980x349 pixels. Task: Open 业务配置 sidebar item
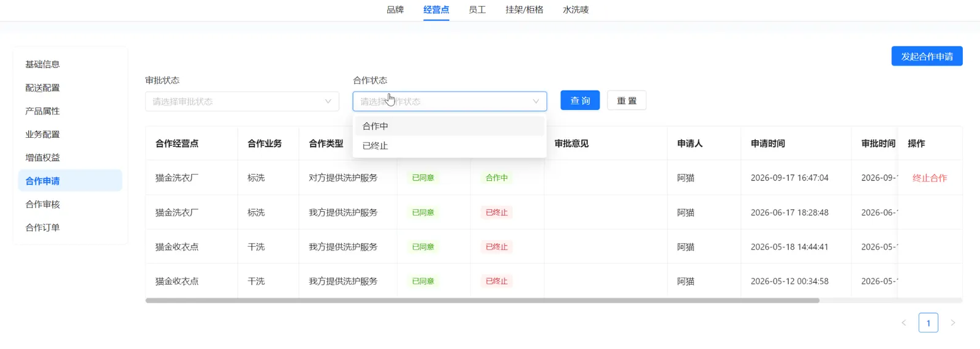70,134
